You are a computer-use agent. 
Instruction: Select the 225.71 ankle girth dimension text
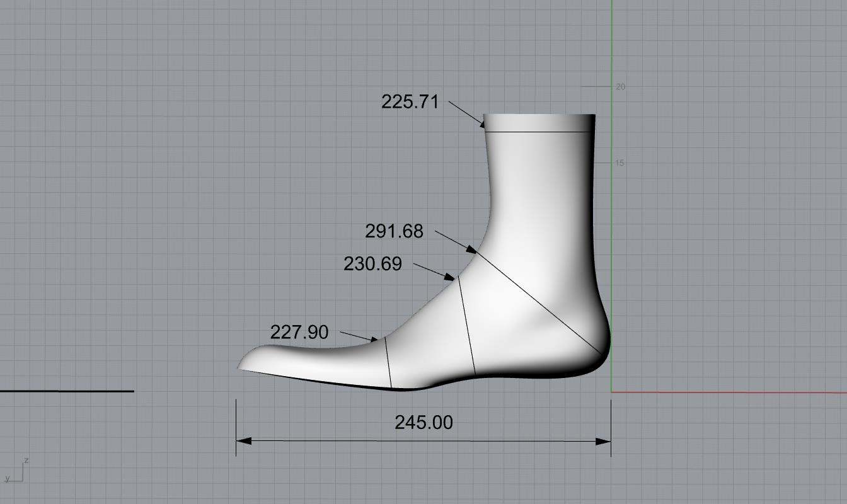point(410,101)
